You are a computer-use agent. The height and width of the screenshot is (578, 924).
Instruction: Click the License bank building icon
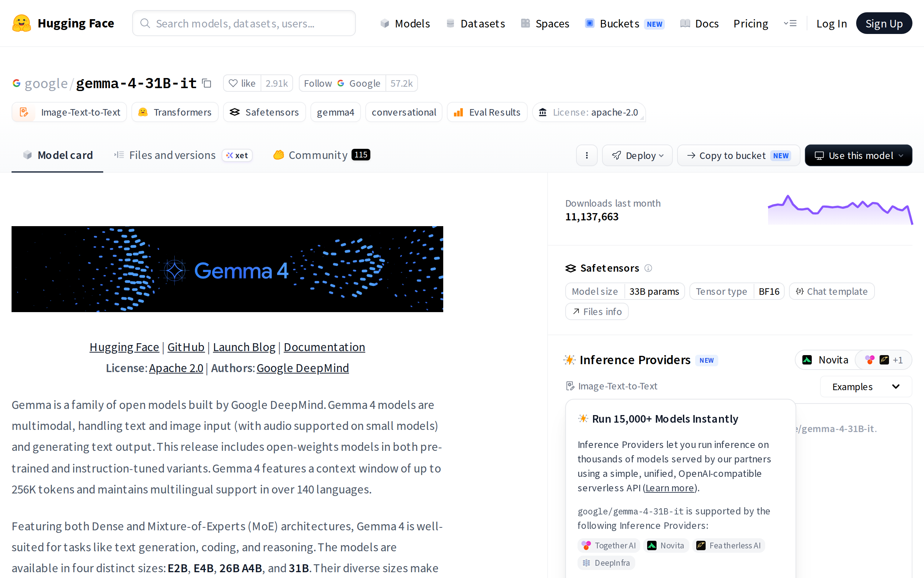click(x=542, y=112)
